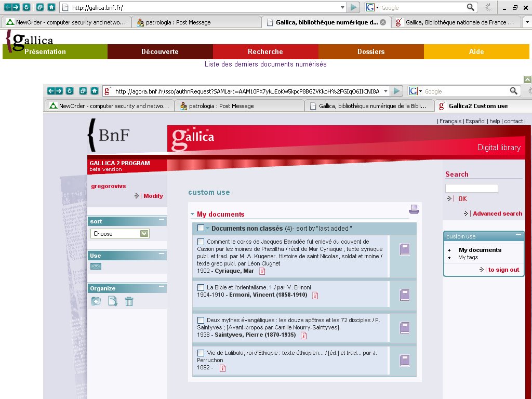Image resolution: width=532 pixels, height=399 pixels.
Task: Click the contact link at the top right
Action: (513, 121)
